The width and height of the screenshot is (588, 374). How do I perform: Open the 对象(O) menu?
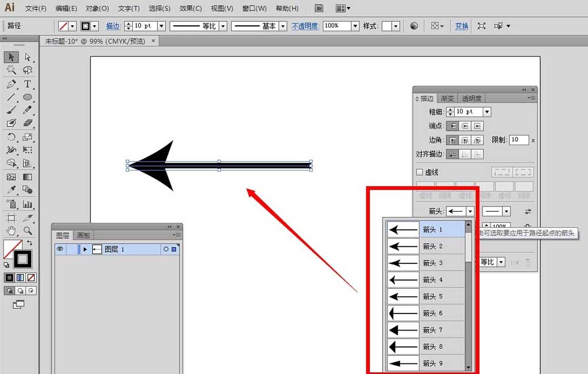[97, 8]
